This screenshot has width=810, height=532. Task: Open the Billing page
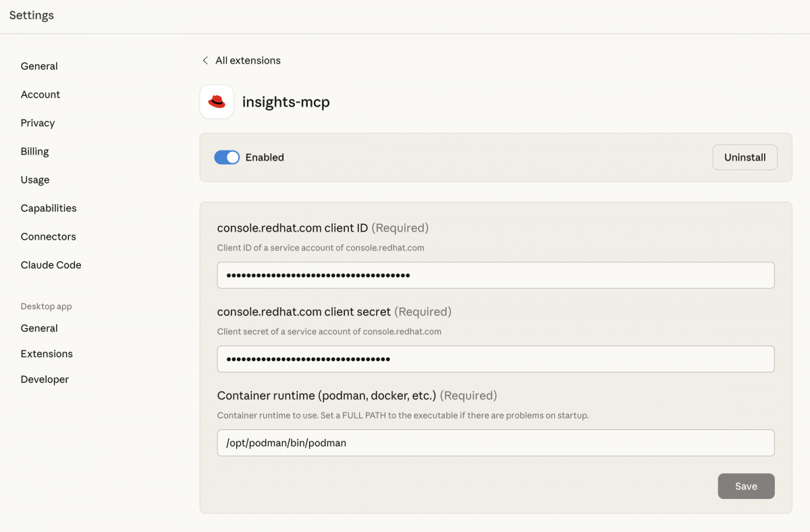pos(34,151)
